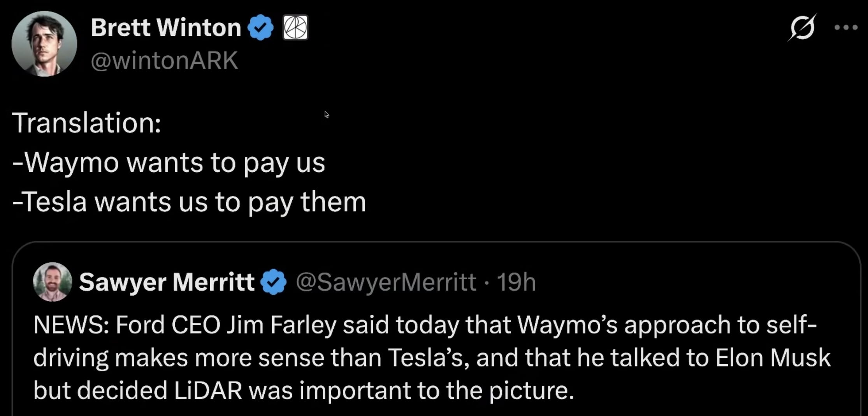Click the 19h timestamp on quoted post
Image resolution: width=868 pixels, height=416 pixels.
point(516,282)
